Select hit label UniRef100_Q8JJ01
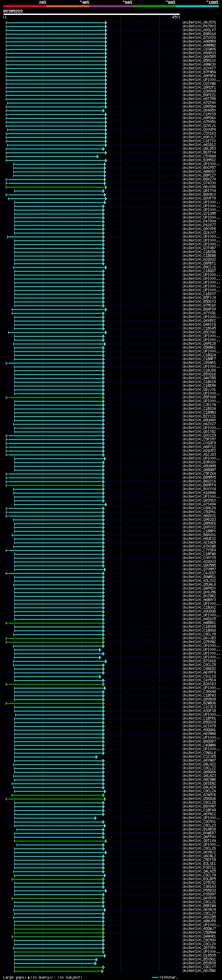This screenshot has height=980, width=222. 199,390
